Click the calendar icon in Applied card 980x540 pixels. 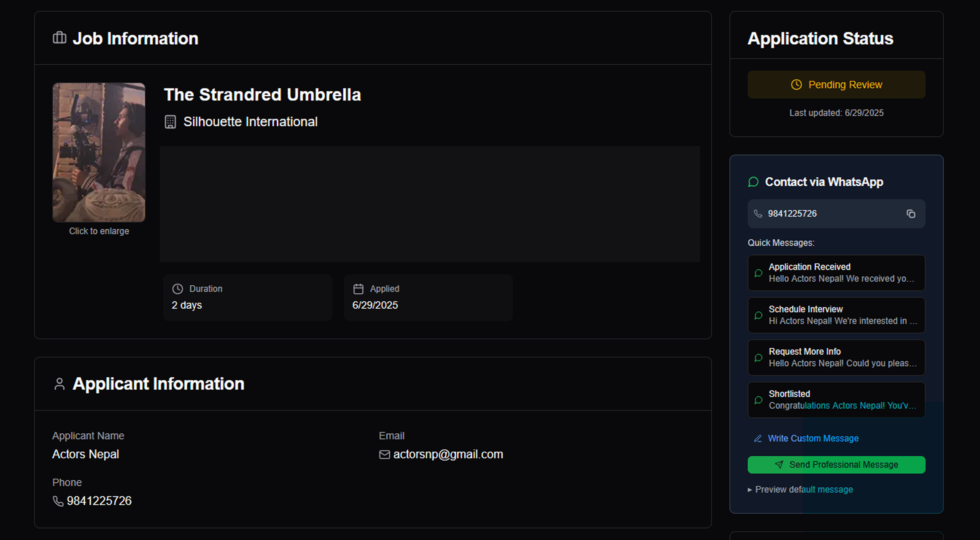(358, 289)
